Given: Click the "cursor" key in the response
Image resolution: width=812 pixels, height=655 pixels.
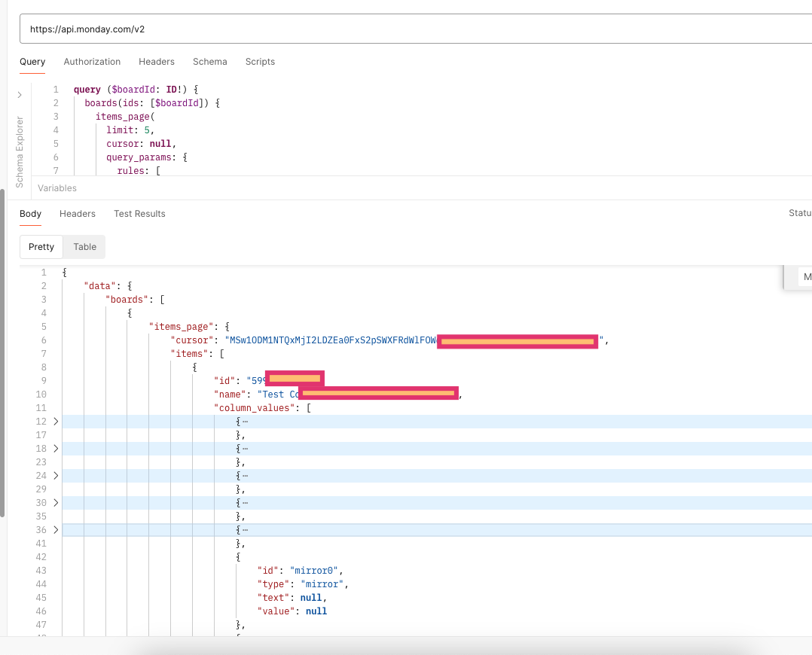Looking at the screenshot, I should coord(191,340).
